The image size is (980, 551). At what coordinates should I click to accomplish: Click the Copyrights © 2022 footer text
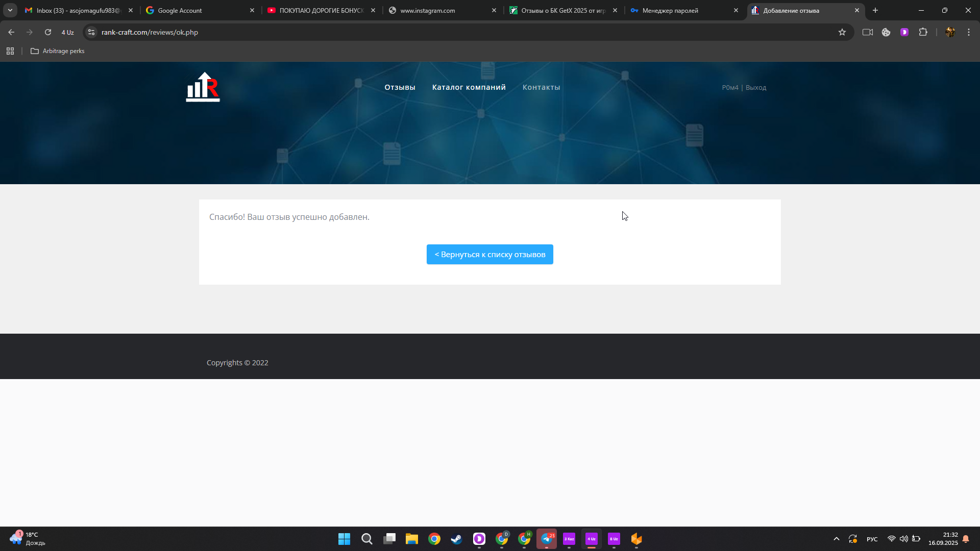point(237,363)
